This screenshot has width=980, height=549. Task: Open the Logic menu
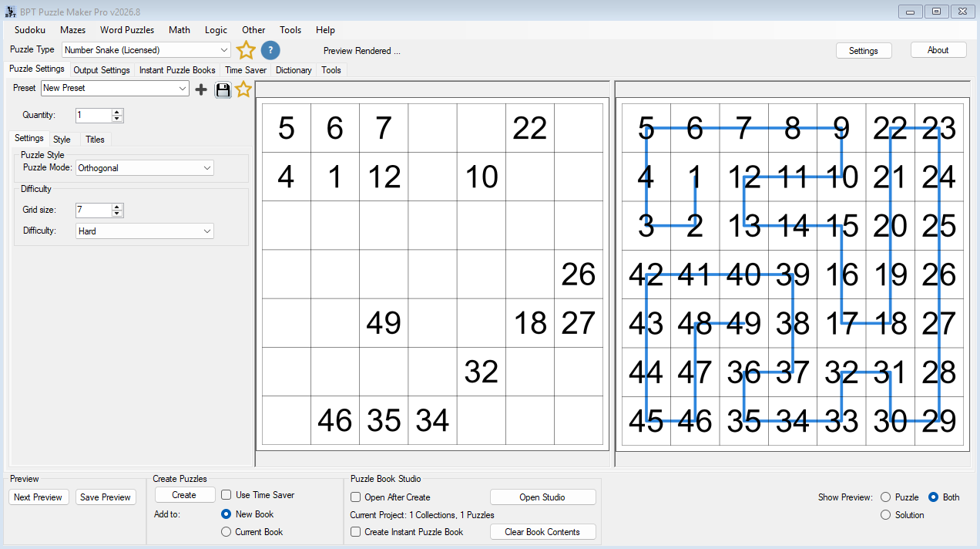pos(216,30)
